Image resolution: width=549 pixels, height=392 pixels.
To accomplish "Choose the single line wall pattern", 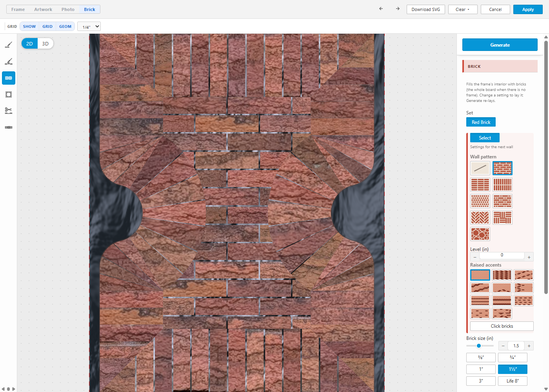I will [x=480, y=168].
